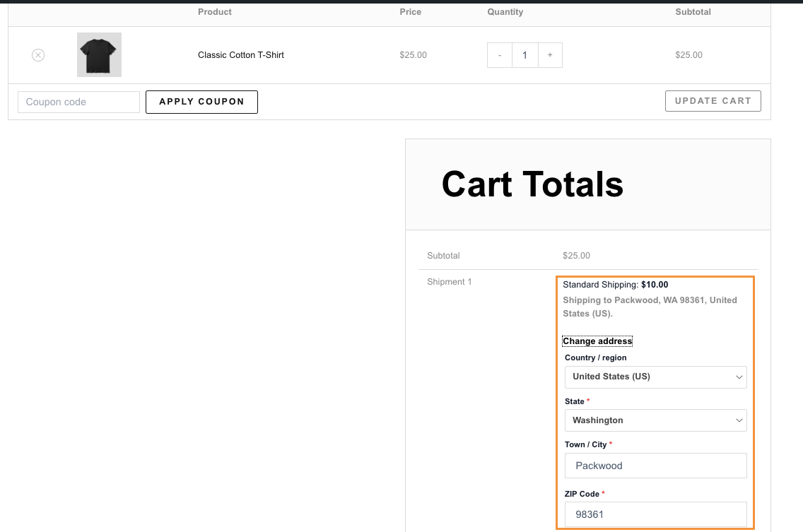Screen dimensions: 803x532
Task: Click the "Country / region" field label
Action: pyautogui.click(x=595, y=357)
